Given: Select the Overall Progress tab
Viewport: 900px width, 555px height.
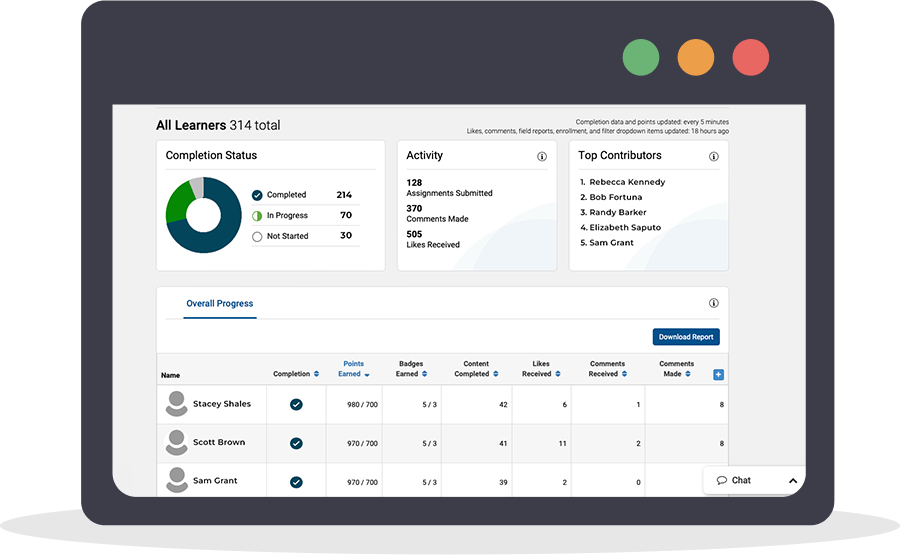Looking at the screenshot, I should click(x=220, y=304).
